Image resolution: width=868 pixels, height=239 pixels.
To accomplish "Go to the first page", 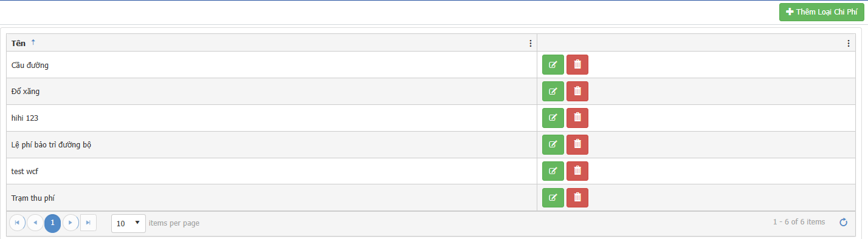I will coord(17,223).
